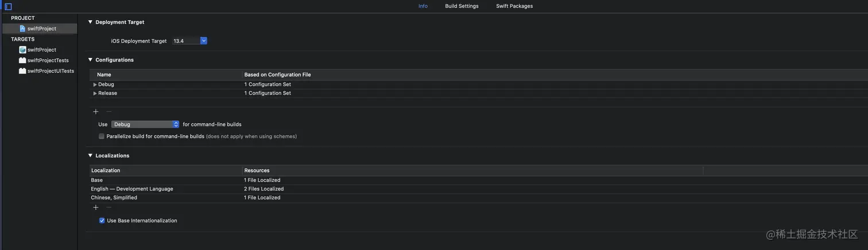Click the Localization column header
Viewport: 868px width, 250px height.
tap(106, 171)
